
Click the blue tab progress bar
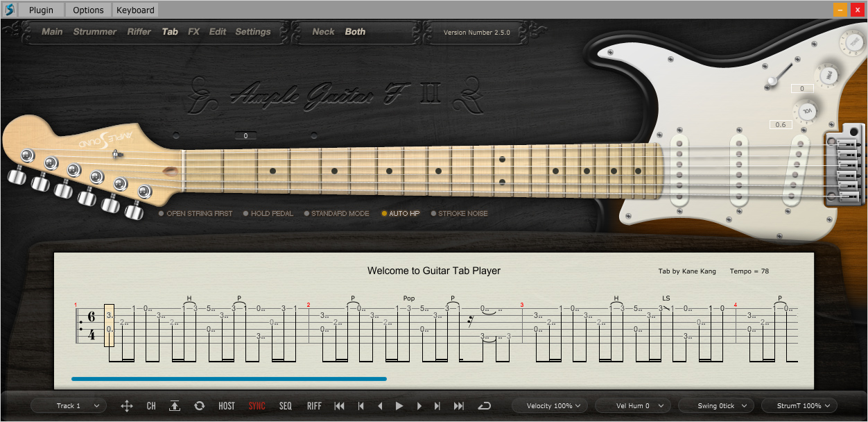(x=229, y=379)
